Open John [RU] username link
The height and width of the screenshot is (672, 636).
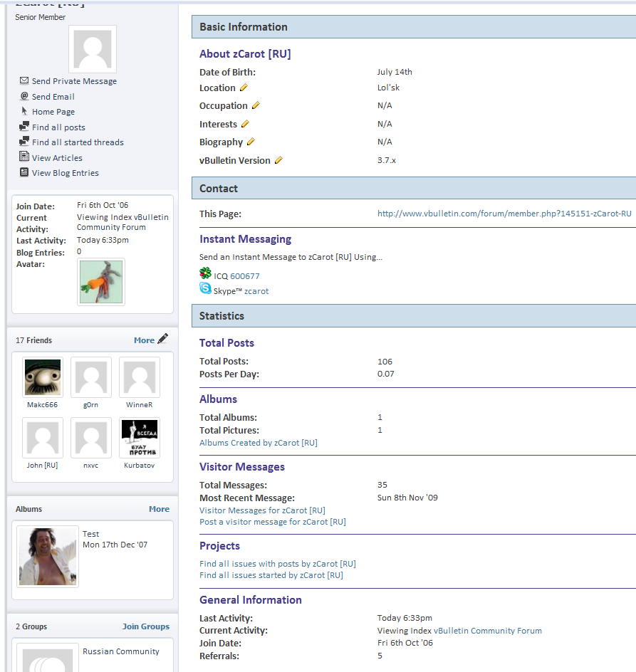click(x=42, y=465)
